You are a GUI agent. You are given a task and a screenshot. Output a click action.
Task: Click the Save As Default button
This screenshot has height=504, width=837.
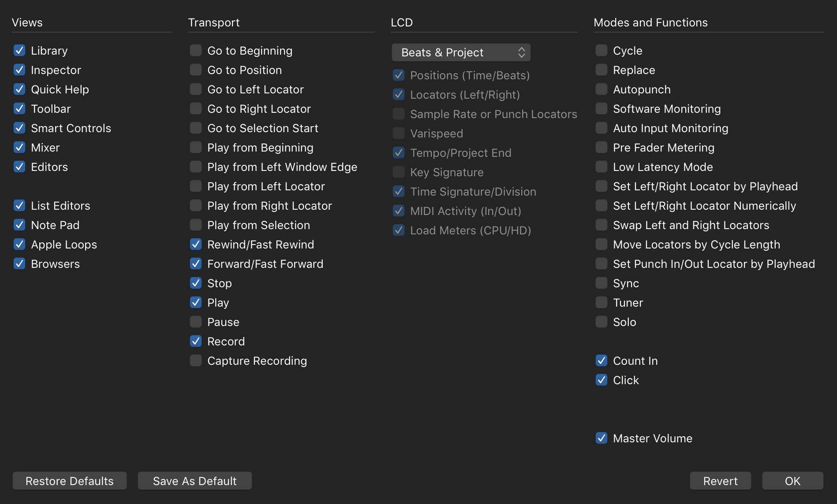pos(194,481)
